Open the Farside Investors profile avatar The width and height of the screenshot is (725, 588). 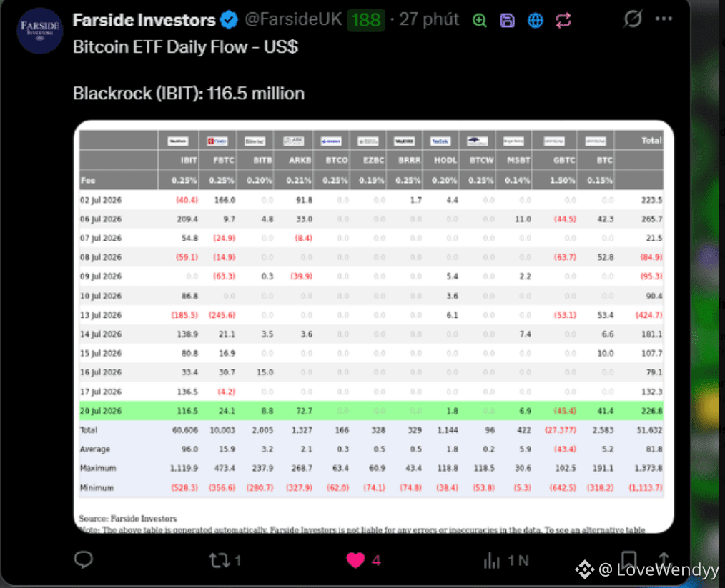coord(40,31)
